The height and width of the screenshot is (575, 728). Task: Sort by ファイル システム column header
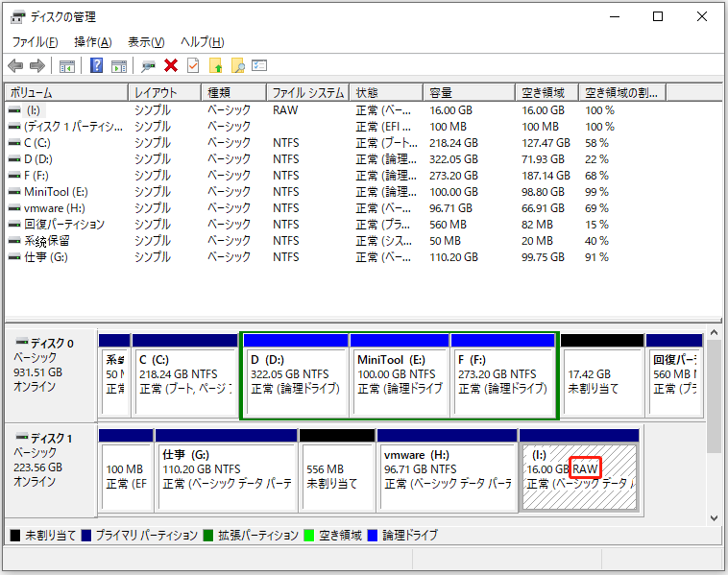(308, 93)
